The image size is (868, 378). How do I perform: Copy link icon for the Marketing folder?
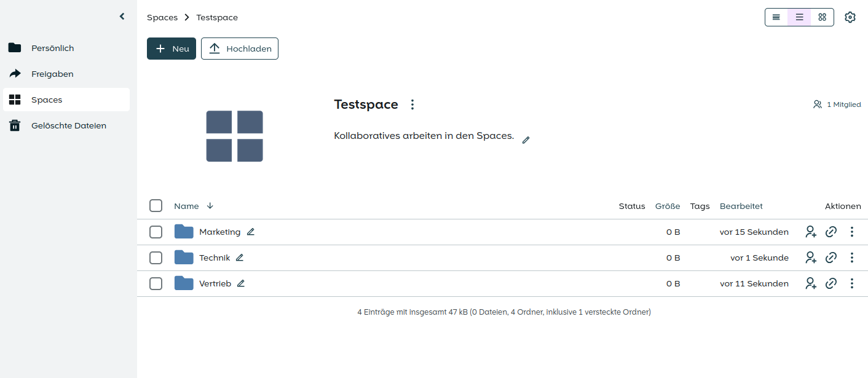click(831, 232)
